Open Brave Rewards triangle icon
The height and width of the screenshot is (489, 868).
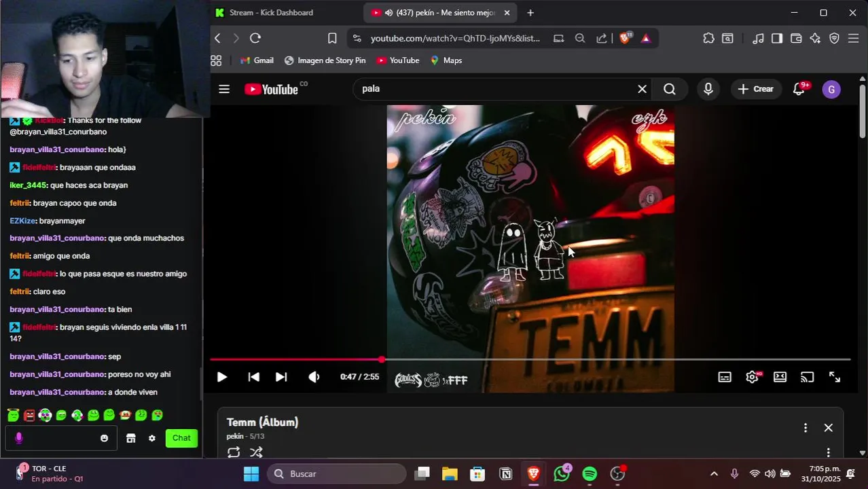tap(646, 38)
